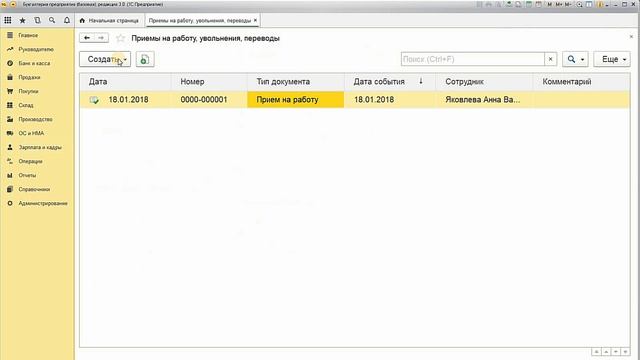Open the History panel icon

click(37, 20)
